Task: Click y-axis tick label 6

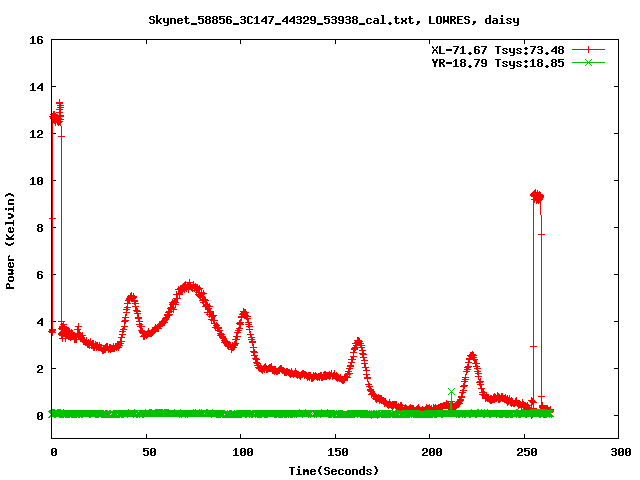Action: [x=40, y=275]
